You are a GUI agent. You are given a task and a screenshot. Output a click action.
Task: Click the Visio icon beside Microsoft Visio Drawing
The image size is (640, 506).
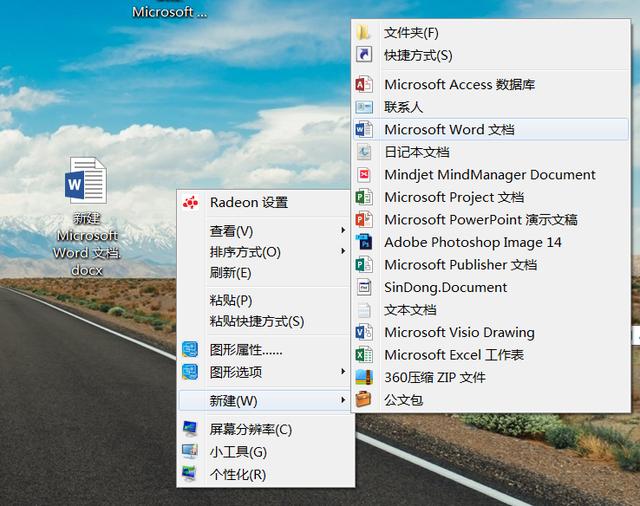[364, 333]
